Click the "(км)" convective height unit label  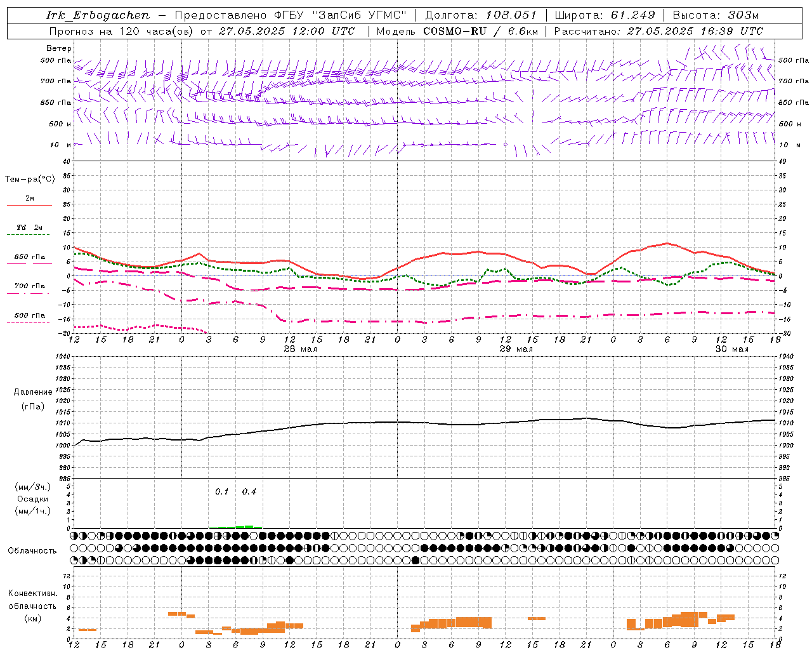click(33, 618)
